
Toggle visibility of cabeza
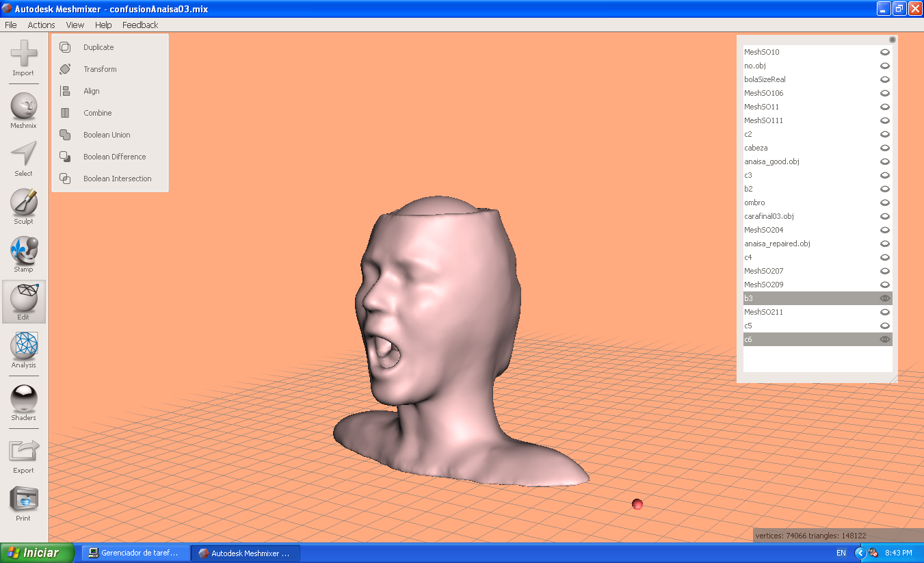tap(884, 148)
